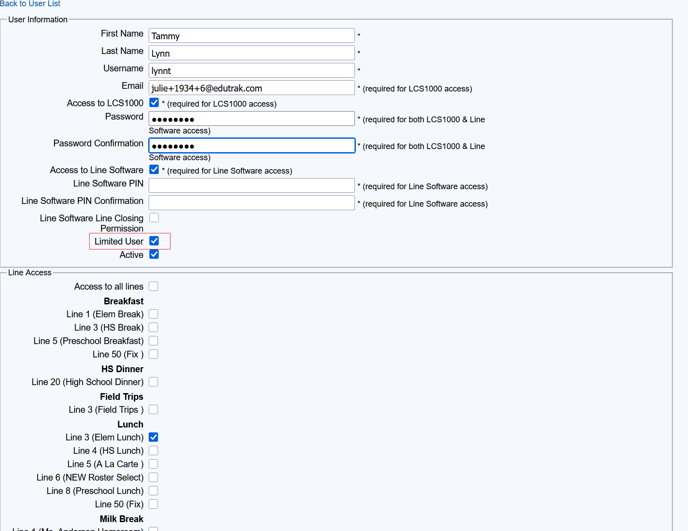
Task: Enable Line Software Line Closing Permission
Action: click(154, 217)
